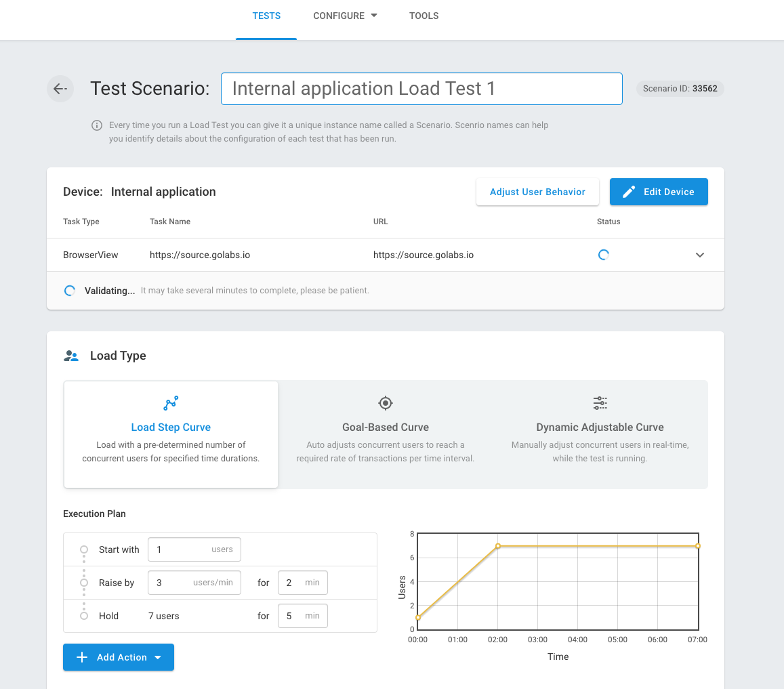Open the Add Action dropdown
The image size is (784, 689).
click(119, 657)
